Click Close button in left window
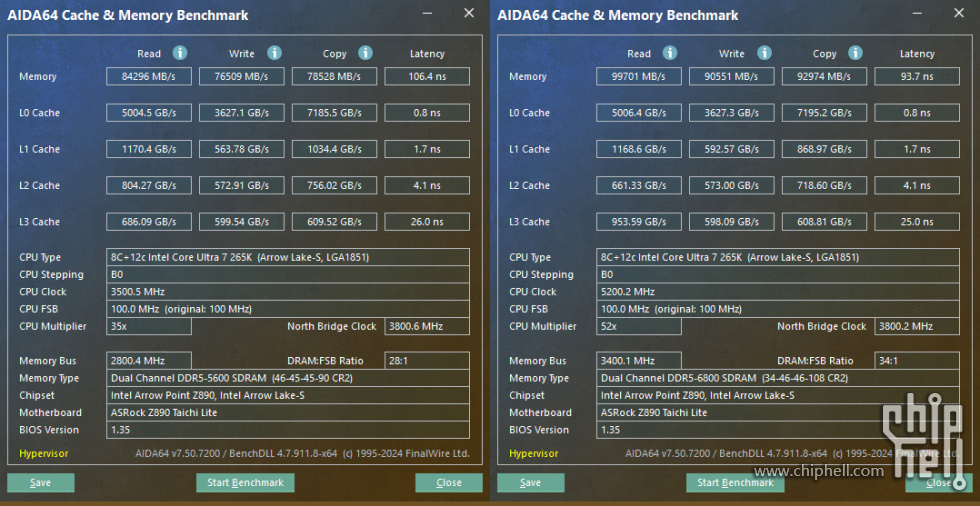 point(449,482)
